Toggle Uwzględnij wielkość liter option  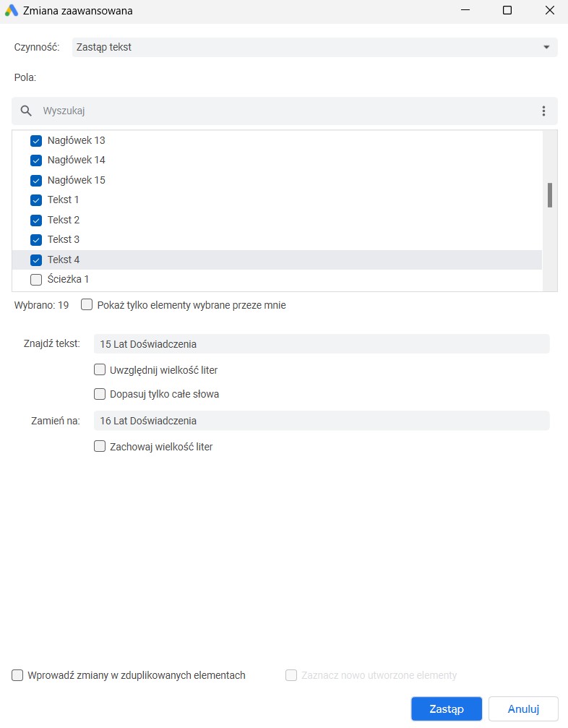pyautogui.click(x=100, y=369)
